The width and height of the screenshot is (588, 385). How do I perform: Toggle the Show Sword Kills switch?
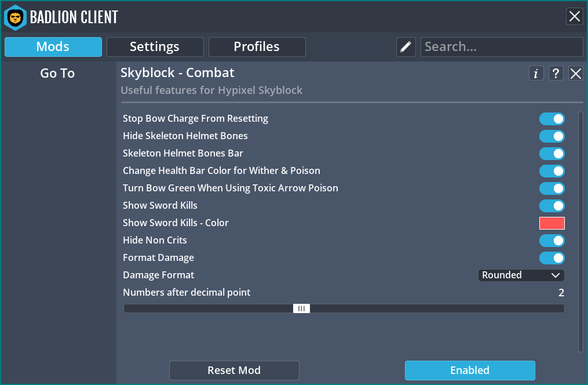tap(552, 206)
